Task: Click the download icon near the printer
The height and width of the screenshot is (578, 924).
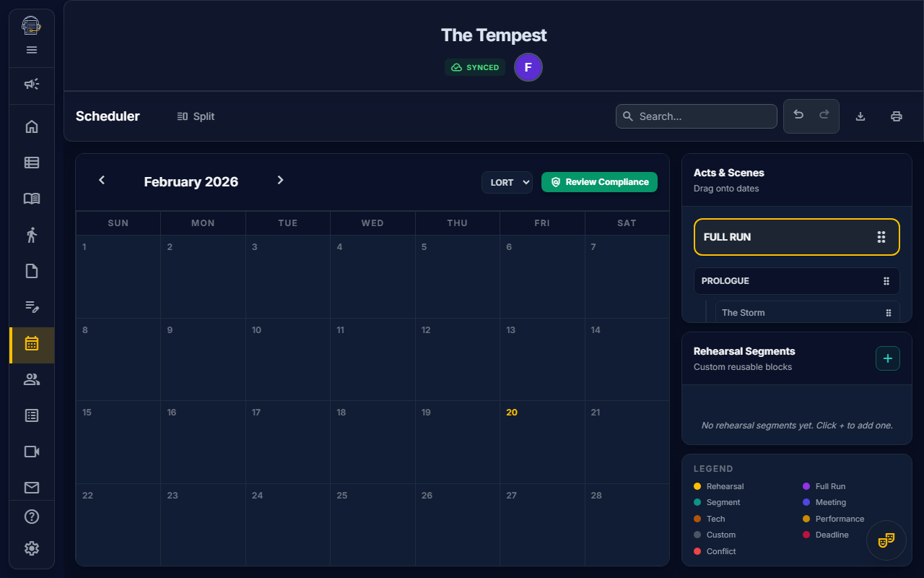Action: (x=860, y=116)
